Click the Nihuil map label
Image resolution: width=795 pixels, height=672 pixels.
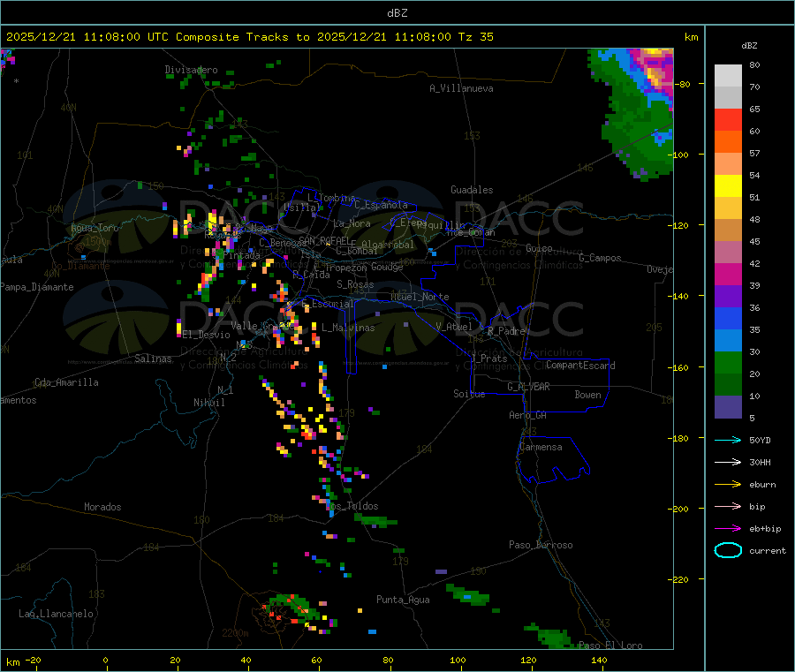(x=208, y=403)
